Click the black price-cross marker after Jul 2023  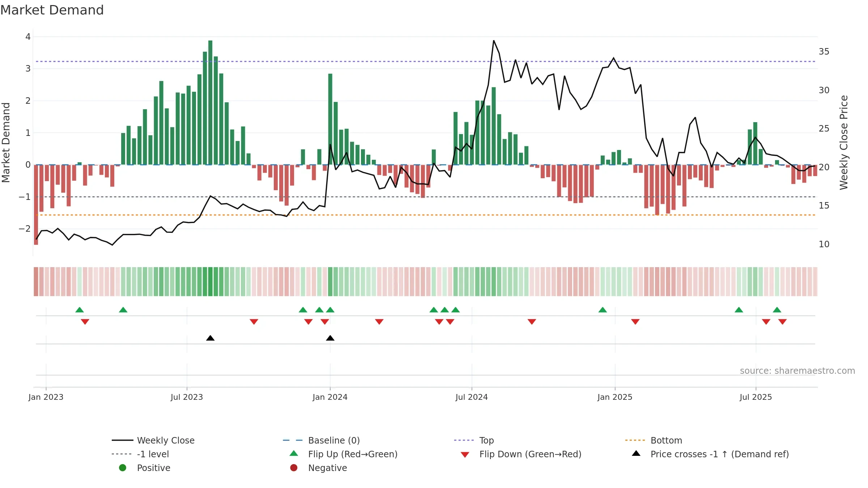(x=210, y=338)
